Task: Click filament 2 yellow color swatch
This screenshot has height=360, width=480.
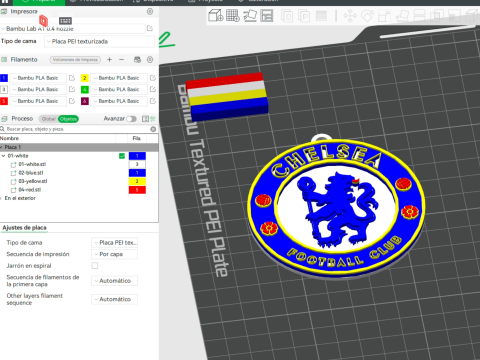Action: pyautogui.click(x=85, y=78)
